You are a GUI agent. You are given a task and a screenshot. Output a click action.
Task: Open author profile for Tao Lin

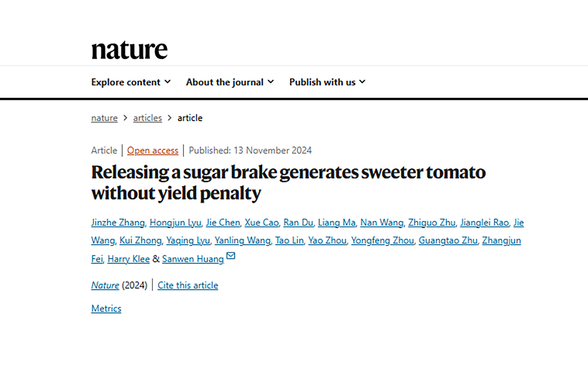289,240
